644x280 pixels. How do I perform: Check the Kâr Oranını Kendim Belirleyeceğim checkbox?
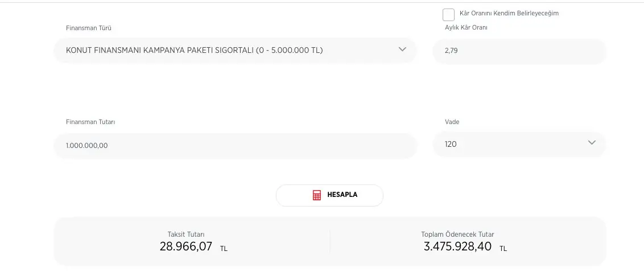(x=448, y=15)
